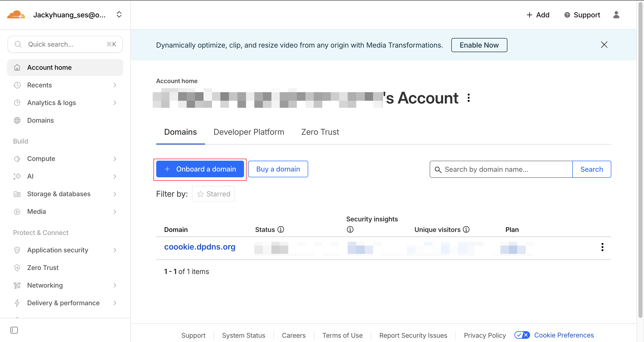Viewport: 644px width, 342px height.
Task: Switch to the Developer Platform tab
Action: (249, 132)
